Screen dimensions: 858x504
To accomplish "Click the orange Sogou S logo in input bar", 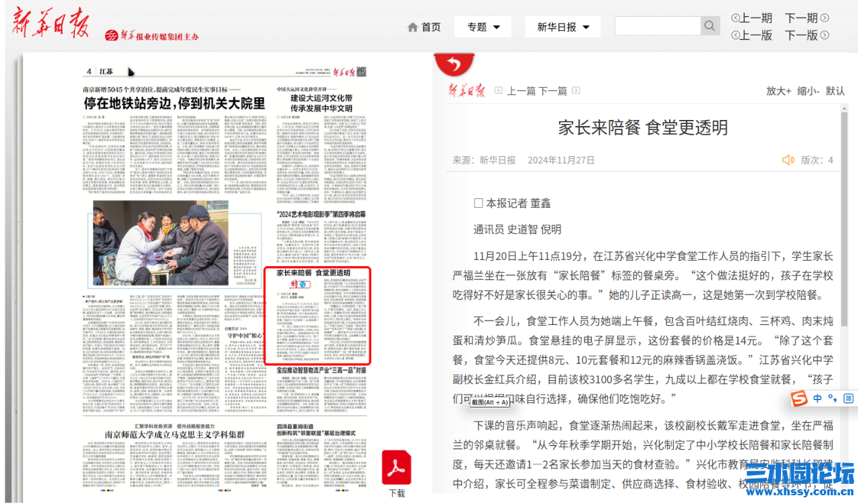I will pos(799,398).
